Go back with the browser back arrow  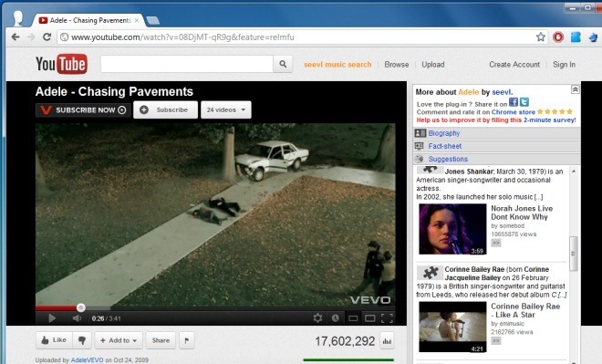[15, 37]
